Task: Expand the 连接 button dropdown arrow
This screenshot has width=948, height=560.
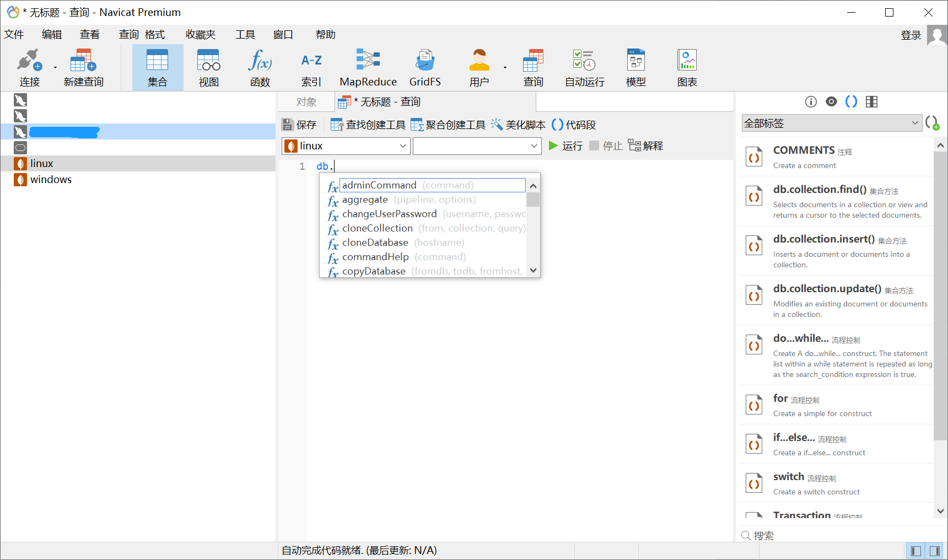Action: (x=55, y=67)
